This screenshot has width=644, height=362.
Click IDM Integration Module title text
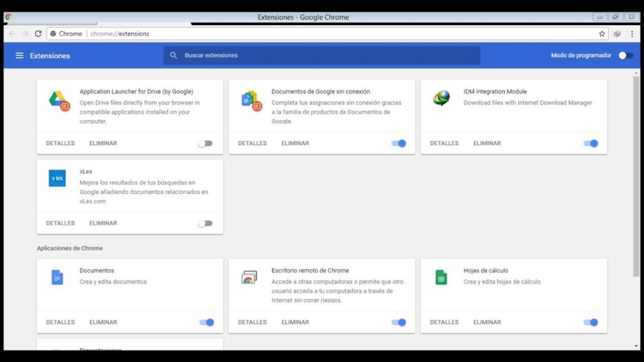[x=495, y=92]
